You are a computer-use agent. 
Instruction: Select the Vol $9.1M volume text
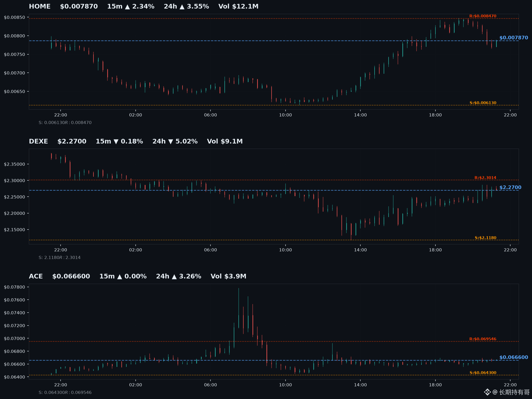pyautogui.click(x=225, y=142)
